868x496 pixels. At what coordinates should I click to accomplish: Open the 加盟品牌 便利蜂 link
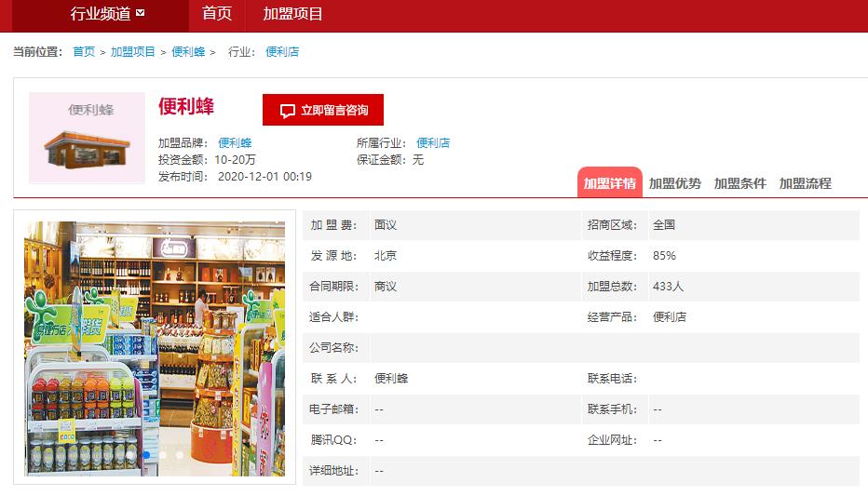235,142
